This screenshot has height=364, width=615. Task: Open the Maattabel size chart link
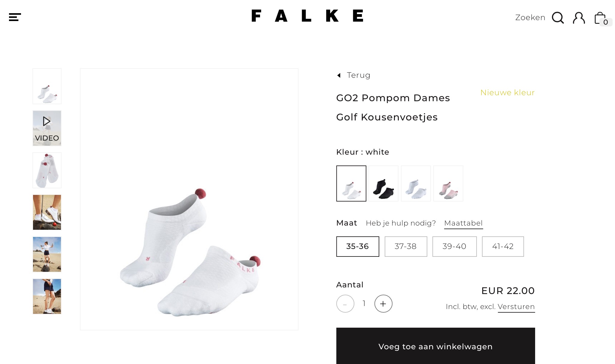463,223
